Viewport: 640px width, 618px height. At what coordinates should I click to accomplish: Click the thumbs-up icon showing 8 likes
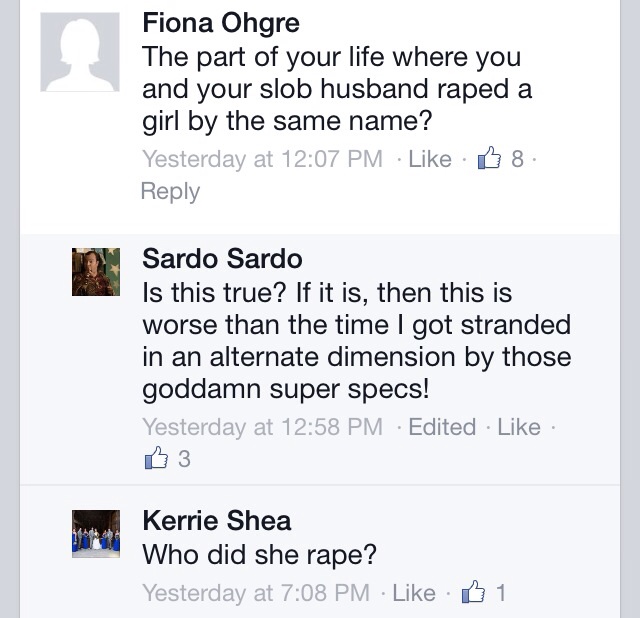point(489,159)
